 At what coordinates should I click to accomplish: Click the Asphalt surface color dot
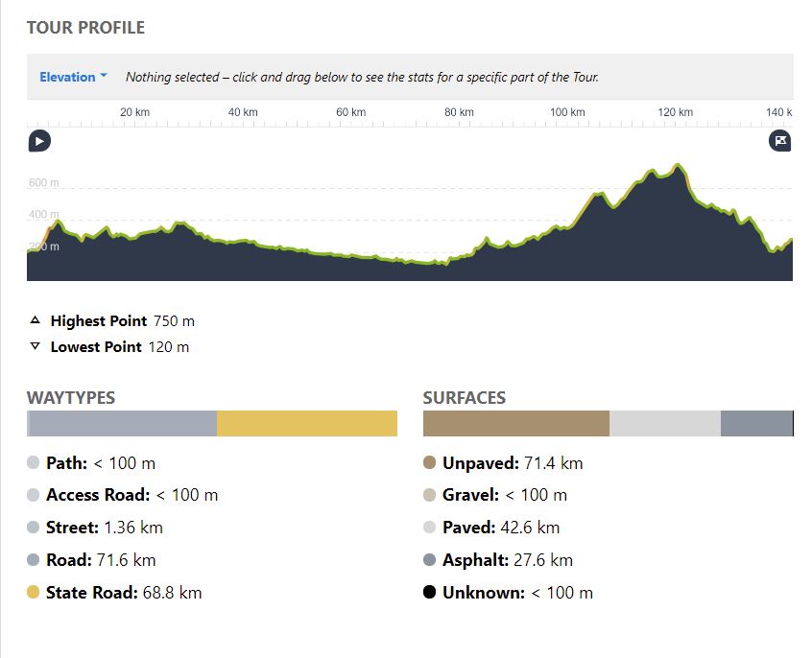coord(430,560)
